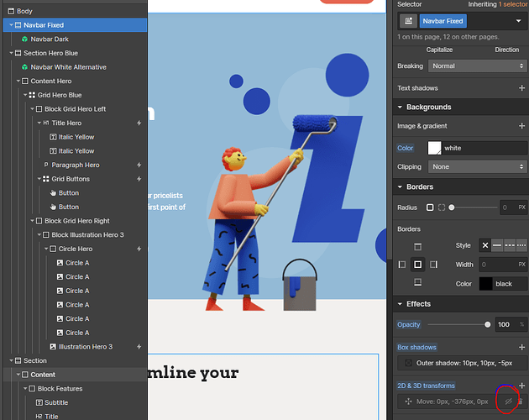Click the border Width input field

click(x=503, y=265)
